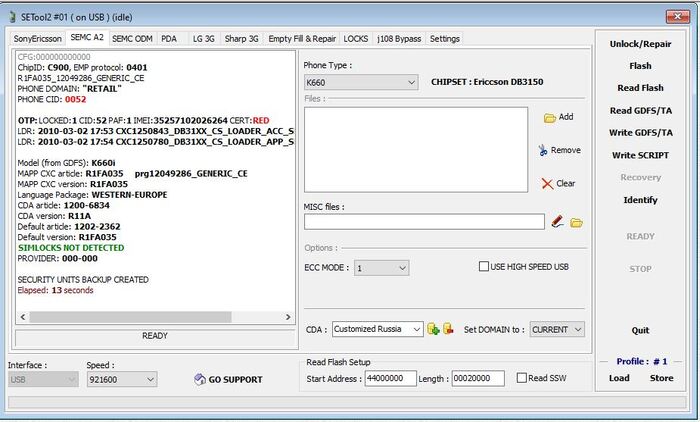Click the log scroll left arrow

pyautogui.click(x=23, y=317)
